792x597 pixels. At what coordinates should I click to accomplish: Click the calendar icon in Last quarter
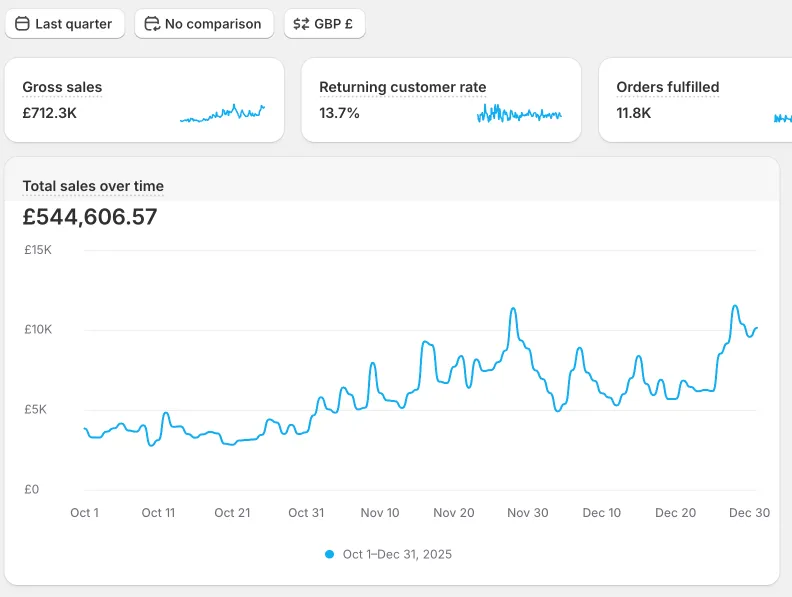22,24
